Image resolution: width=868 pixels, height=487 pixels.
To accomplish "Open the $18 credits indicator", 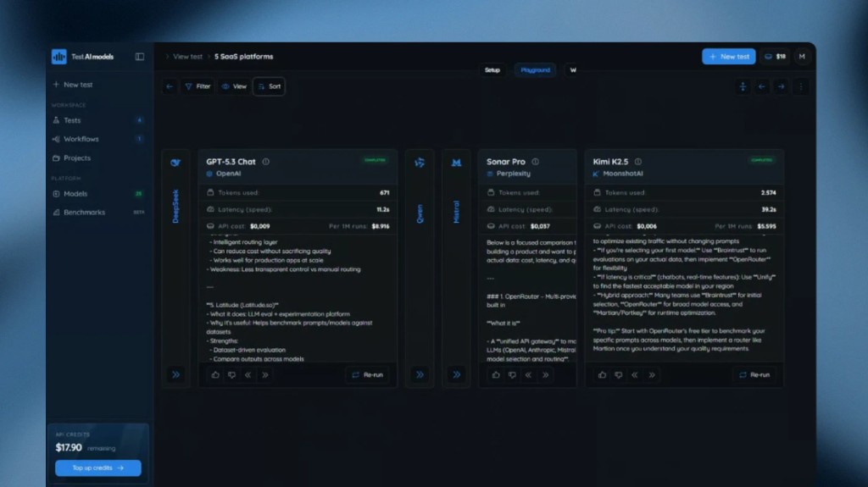I will tap(775, 57).
